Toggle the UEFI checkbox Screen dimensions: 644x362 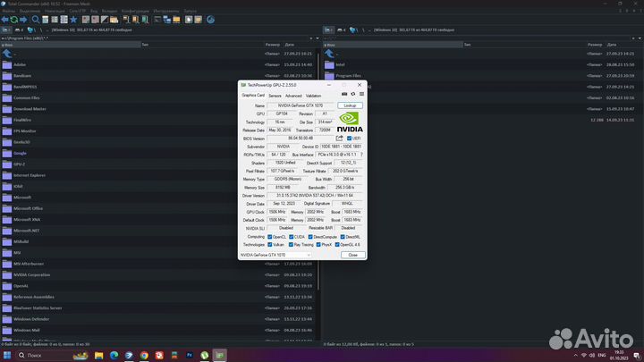348,139
